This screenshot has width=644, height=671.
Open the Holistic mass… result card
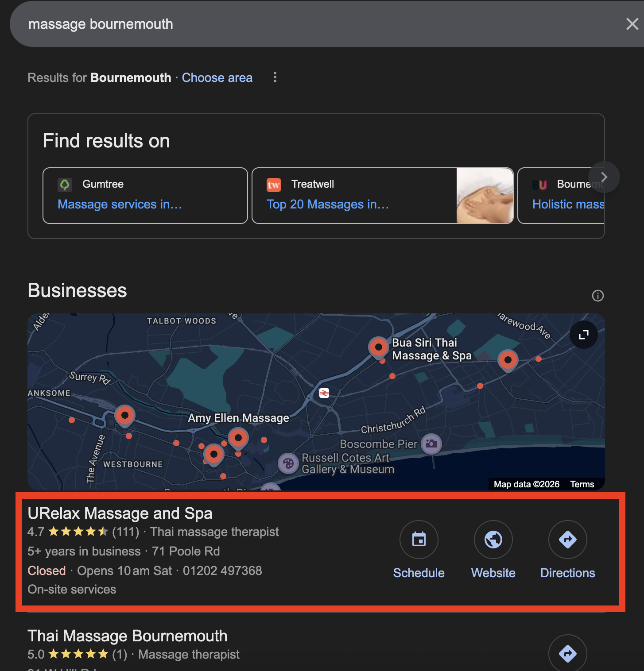561,196
